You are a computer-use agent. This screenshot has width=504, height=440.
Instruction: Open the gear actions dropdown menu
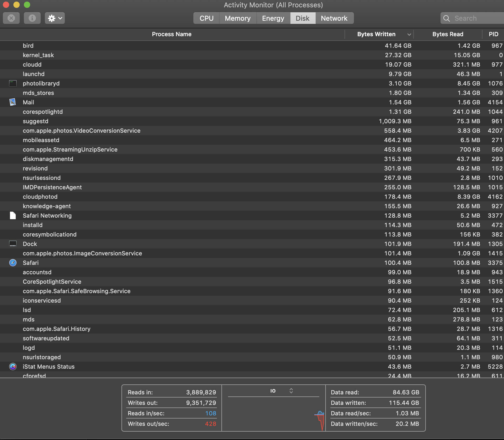pyautogui.click(x=55, y=18)
